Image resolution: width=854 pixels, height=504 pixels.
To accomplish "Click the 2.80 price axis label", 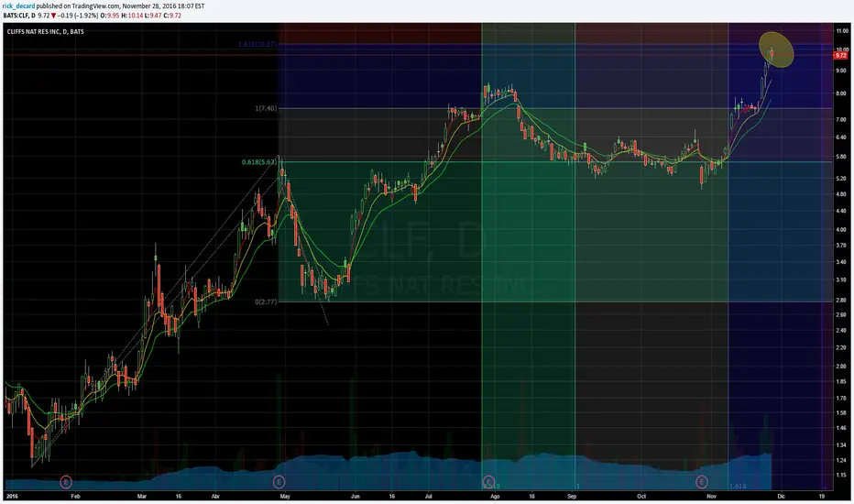I will click(841, 301).
